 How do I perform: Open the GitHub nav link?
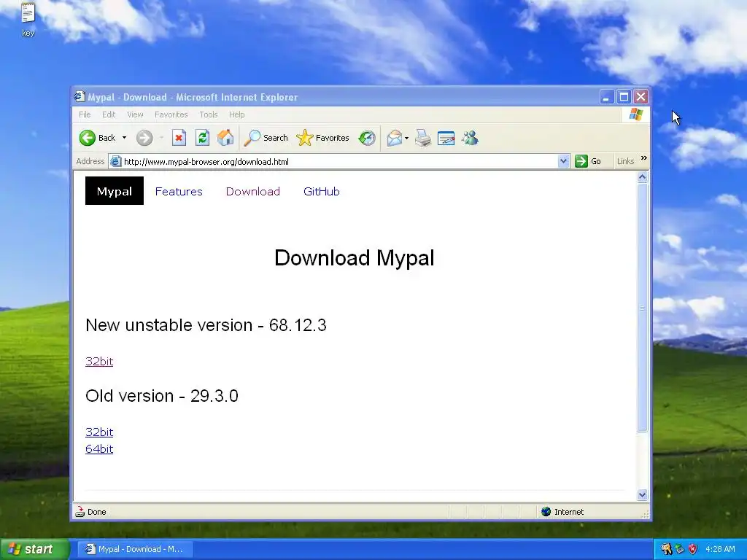[x=322, y=192]
